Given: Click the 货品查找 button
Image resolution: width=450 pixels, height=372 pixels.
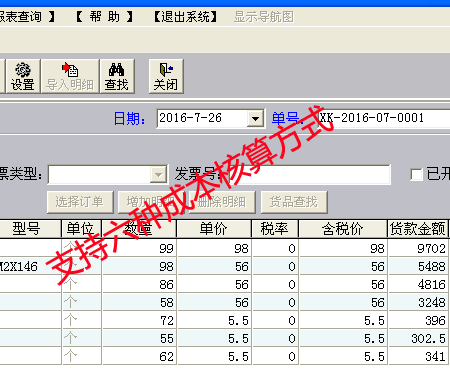Looking at the screenshot, I should tap(294, 202).
